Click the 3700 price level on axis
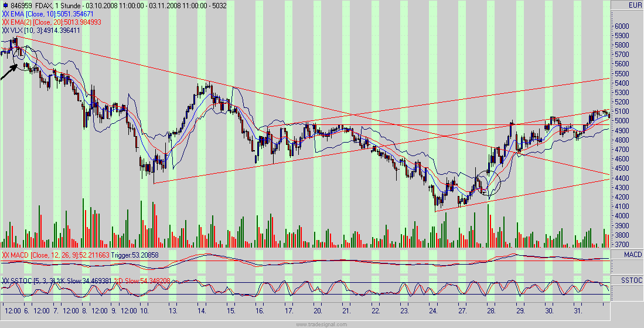 pyautogui.click(x=623, y=244)
